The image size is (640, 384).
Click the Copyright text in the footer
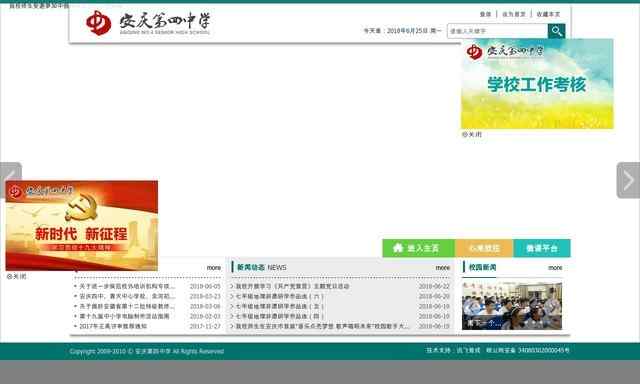point(147,351)
